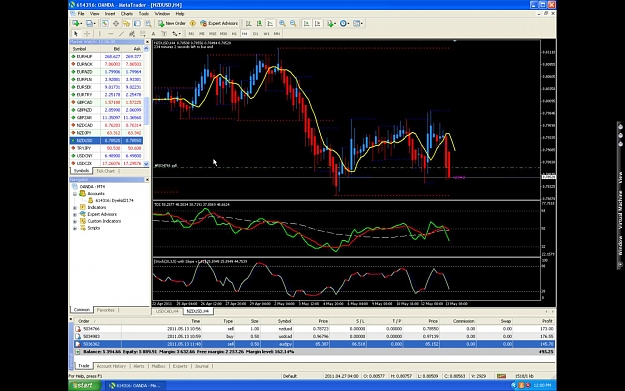Click the zoom out magnifier icon

click(x=293, y=24)
